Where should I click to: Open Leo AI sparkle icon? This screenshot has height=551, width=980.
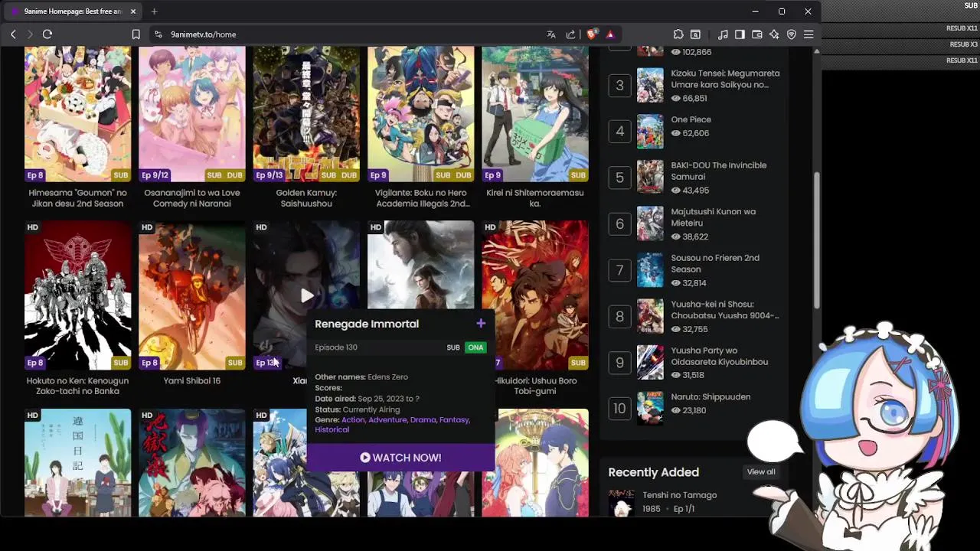tap(774, 34)
